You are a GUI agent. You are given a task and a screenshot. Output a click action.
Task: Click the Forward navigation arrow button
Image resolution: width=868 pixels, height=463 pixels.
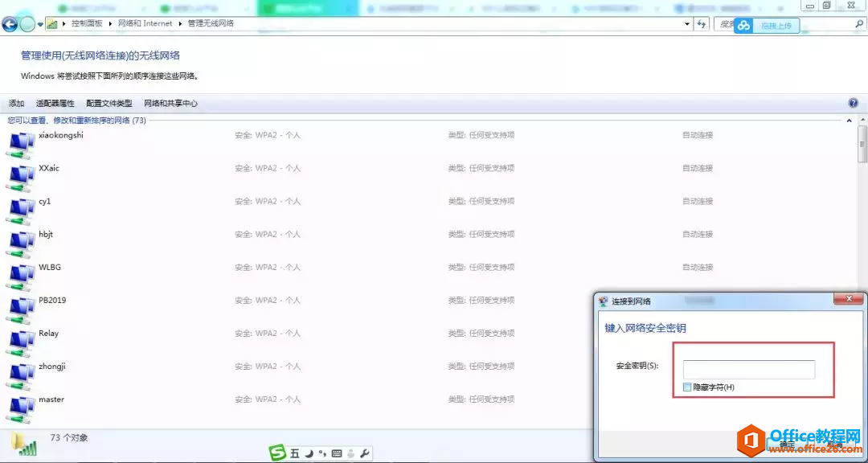pyautogui.click(x=27, y=24)
